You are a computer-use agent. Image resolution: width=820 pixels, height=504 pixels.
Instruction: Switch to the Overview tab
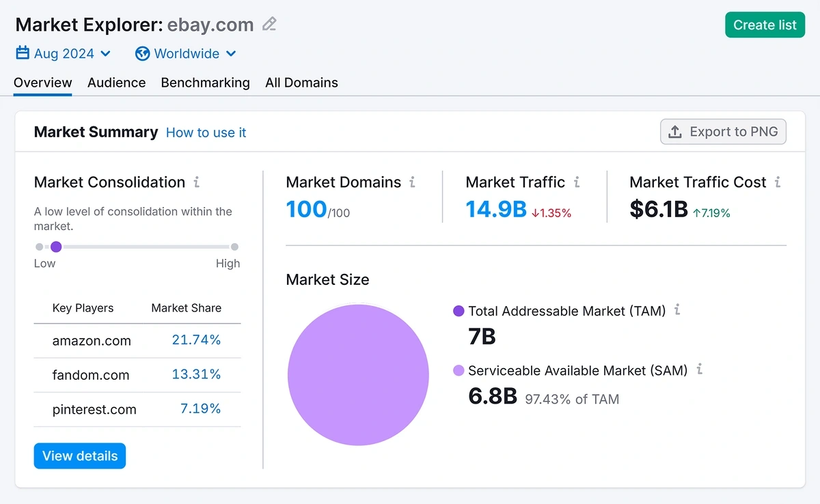click(x=42, y=83)
